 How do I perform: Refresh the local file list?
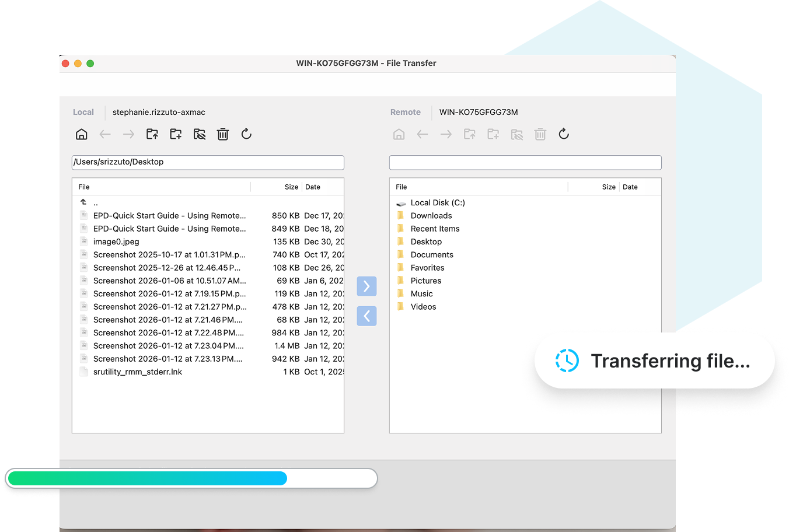(x=246, y=134)
